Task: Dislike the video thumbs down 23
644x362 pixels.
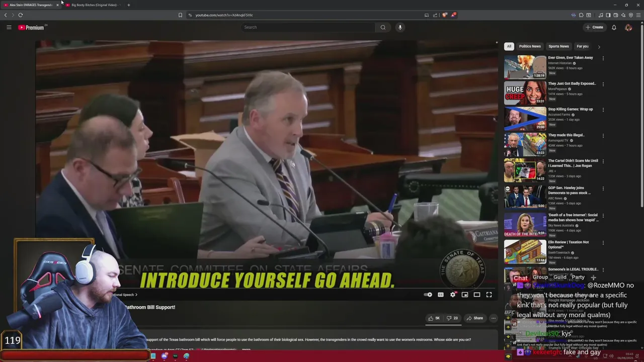Action: (x=452, y=318)
